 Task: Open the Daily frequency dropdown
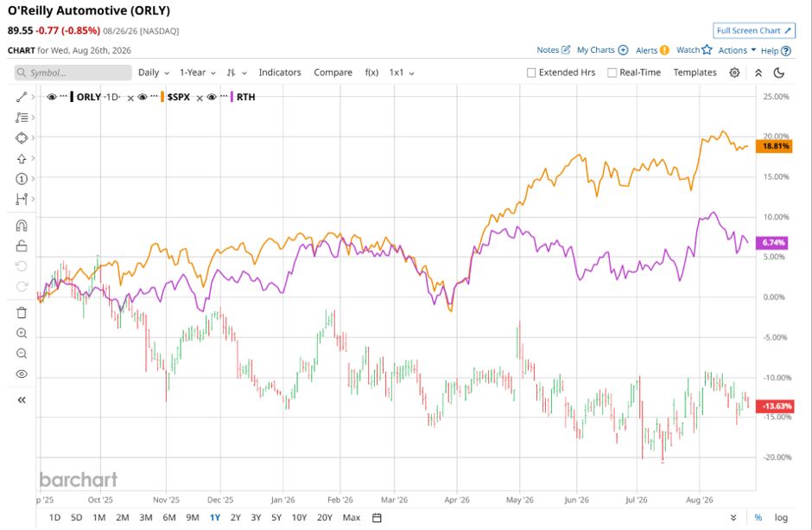click(154, 73)
